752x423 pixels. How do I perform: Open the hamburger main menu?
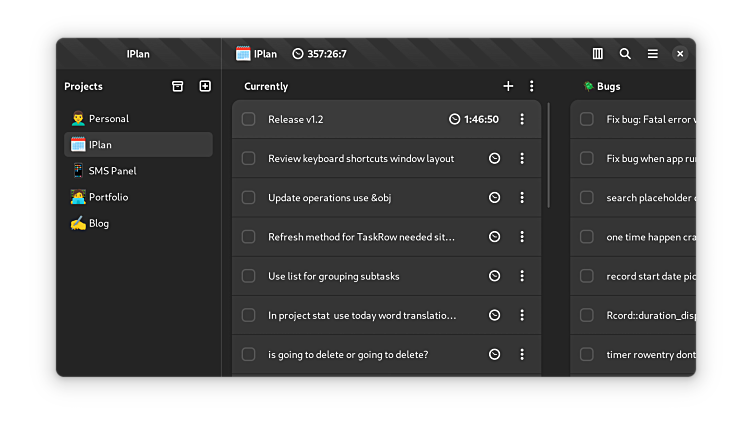click(653, 54)
